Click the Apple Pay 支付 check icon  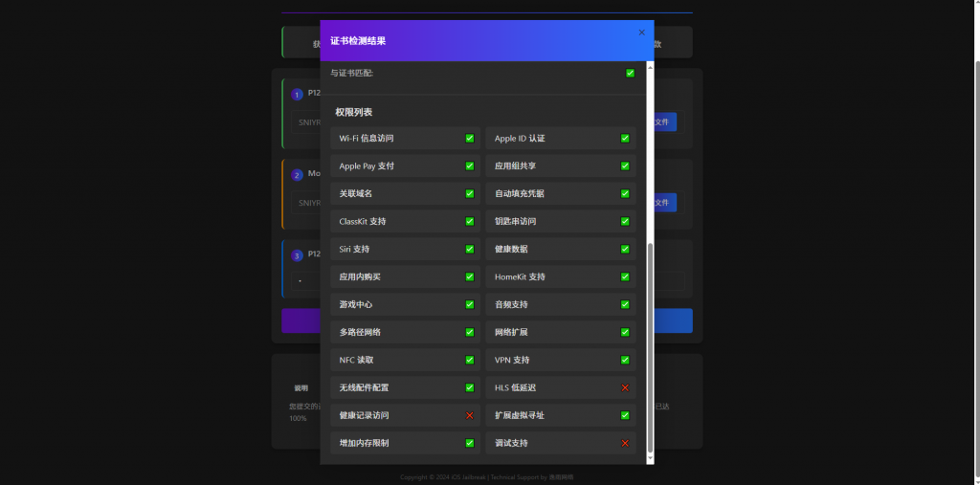469,166
